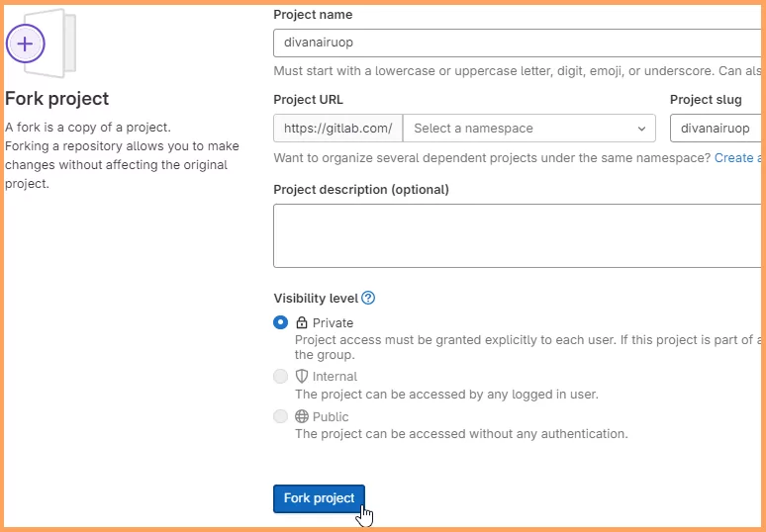Submit with the blue Fork project button
Image resolution: width=766 pixels, height=532 pixels.
319,498
